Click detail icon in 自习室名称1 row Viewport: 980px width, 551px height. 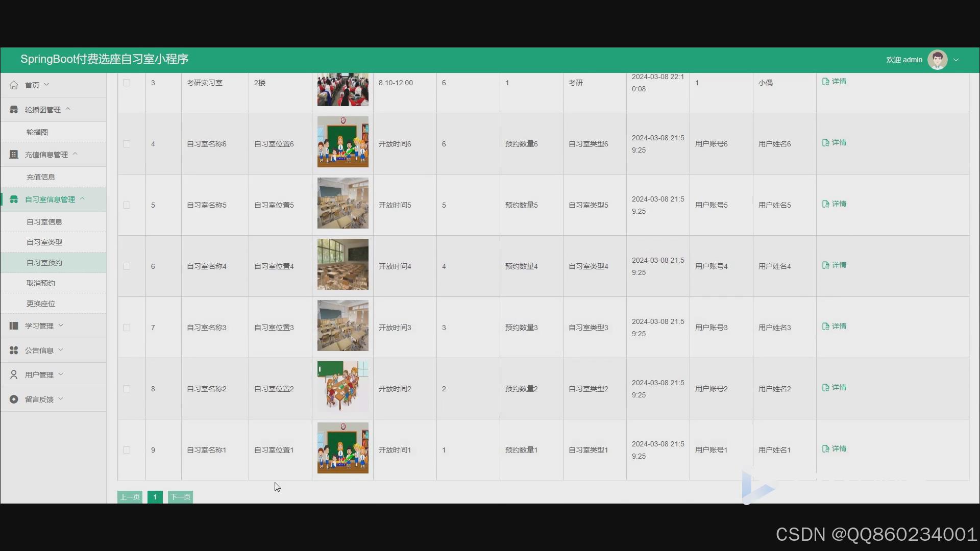825,449
